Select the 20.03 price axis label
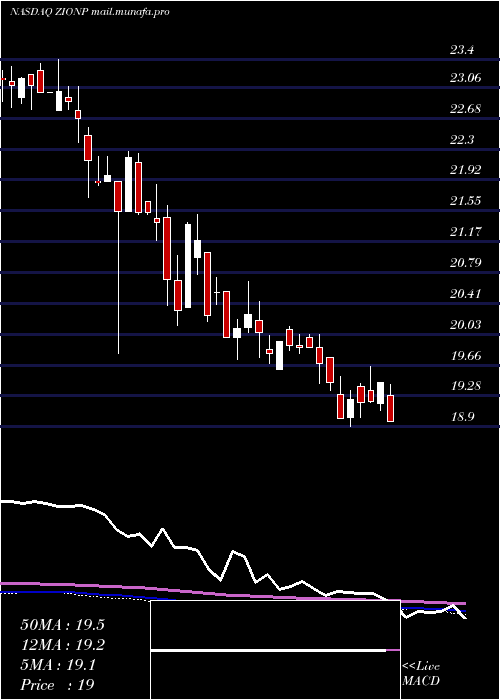The width and height of the screenshot is (500, 700). coord(466,325)
